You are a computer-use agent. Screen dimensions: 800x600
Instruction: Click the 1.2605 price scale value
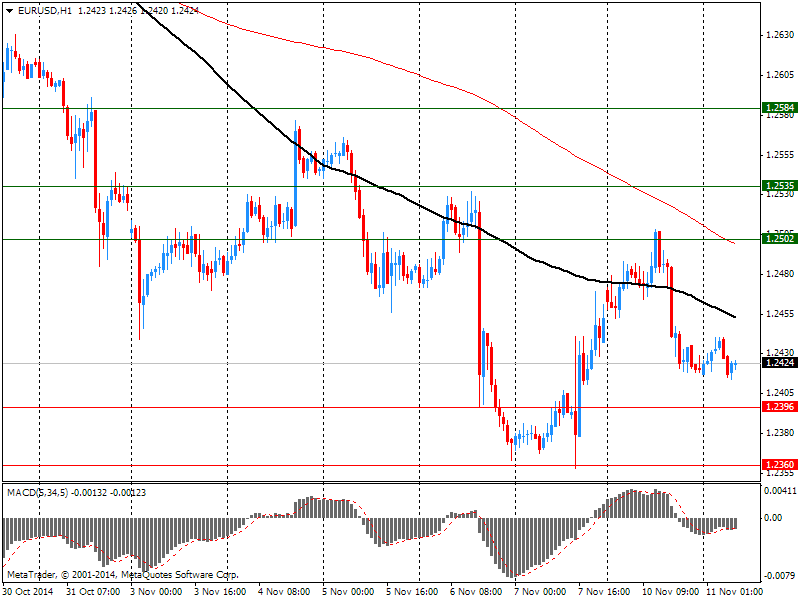pos(780,75)
